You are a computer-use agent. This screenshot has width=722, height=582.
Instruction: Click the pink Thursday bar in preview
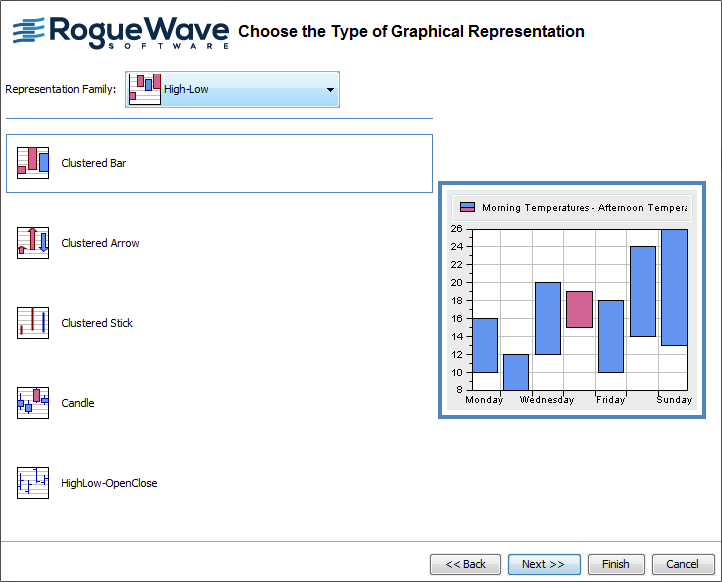[x=579, y=309]
